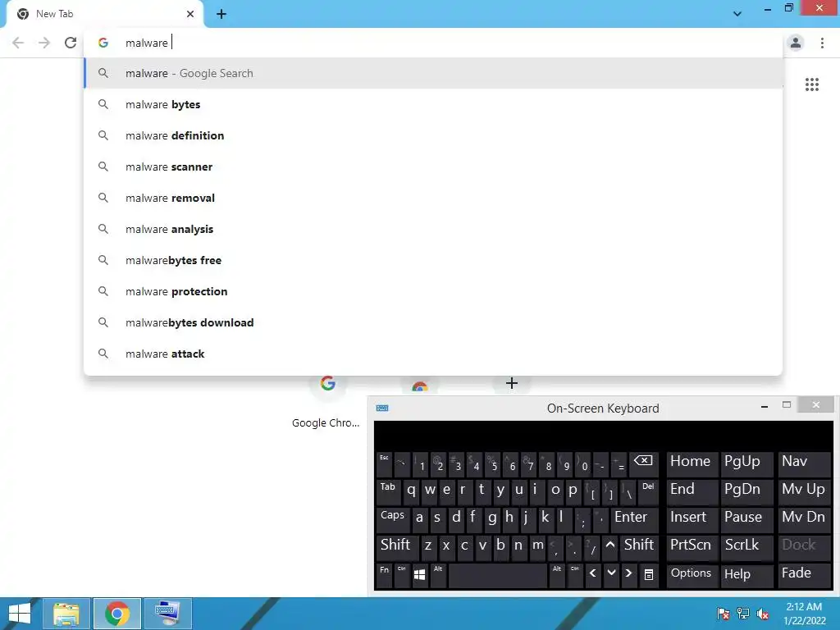This screenshot has width=840, height=630.
Task: Toggle the ScrLk key on keyboard
Action: click(745, 547)
